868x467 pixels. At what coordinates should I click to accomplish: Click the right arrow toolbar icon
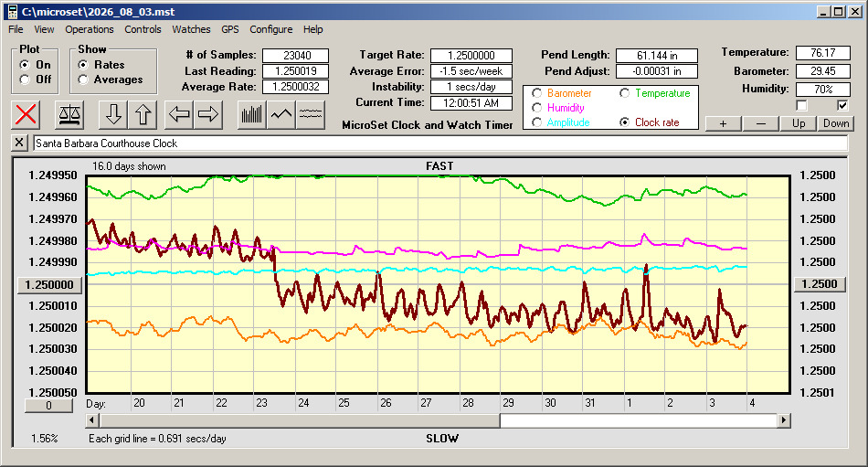(208, 114)
